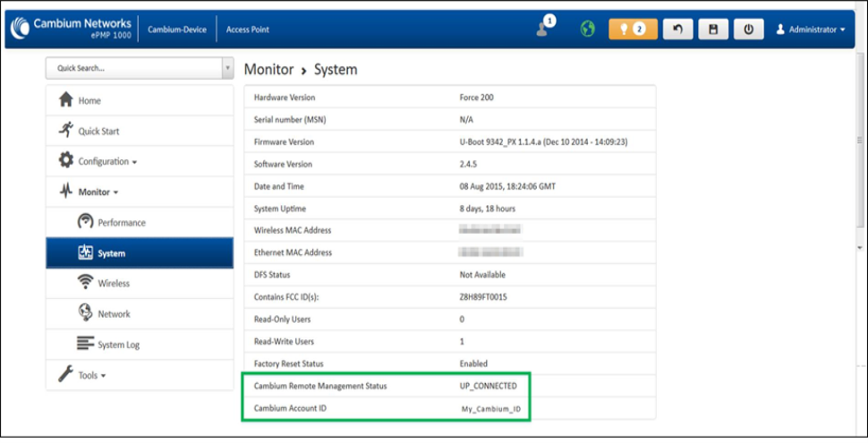Click the green globe status icon

[x=588, y=29]
